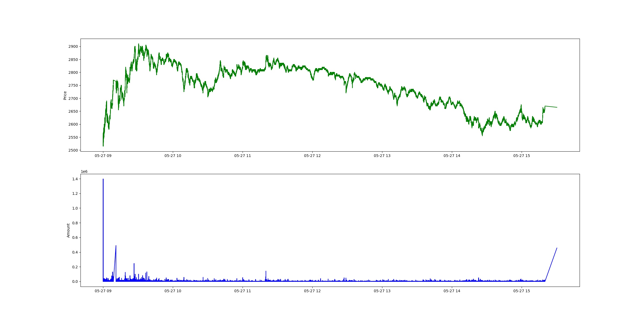Click the 05-27 13 tick under the Amount chart
Viewport: 644px width, 322px height.
(x=382, y=291)
